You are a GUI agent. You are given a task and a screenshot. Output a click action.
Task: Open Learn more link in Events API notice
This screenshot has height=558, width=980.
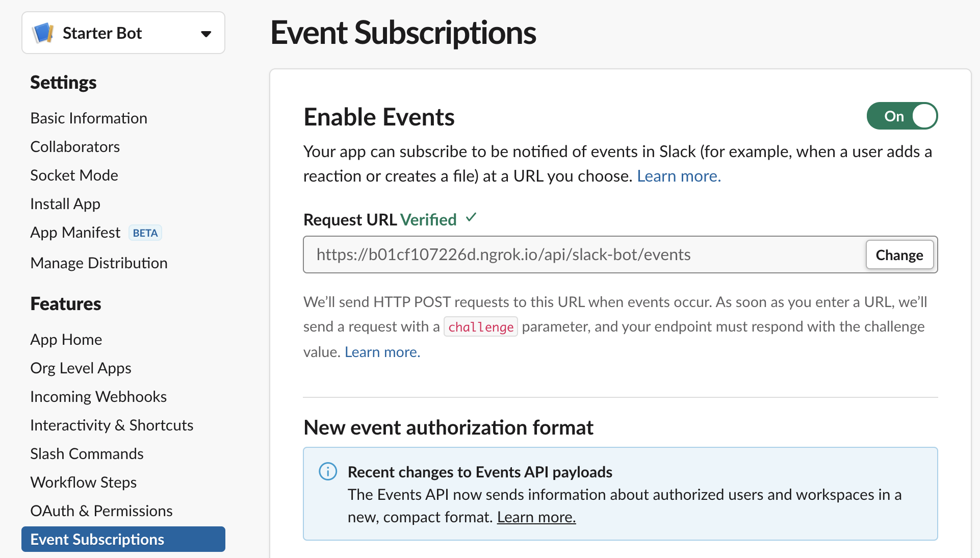click(x=536, y=517)
